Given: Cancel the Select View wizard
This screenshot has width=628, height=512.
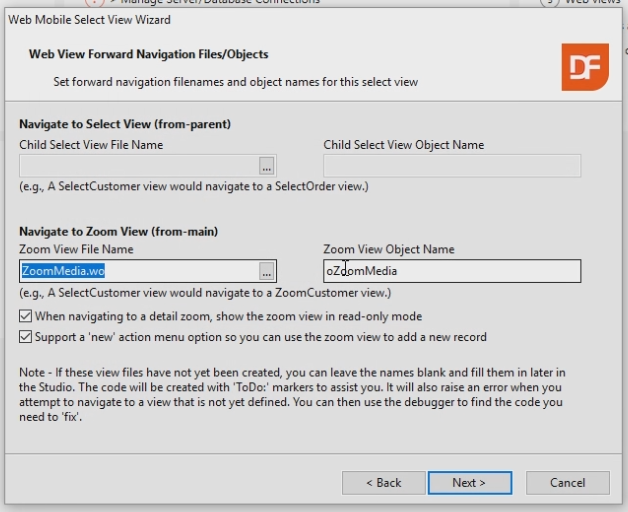Looking at the screenshot, I should coord(567,482).
